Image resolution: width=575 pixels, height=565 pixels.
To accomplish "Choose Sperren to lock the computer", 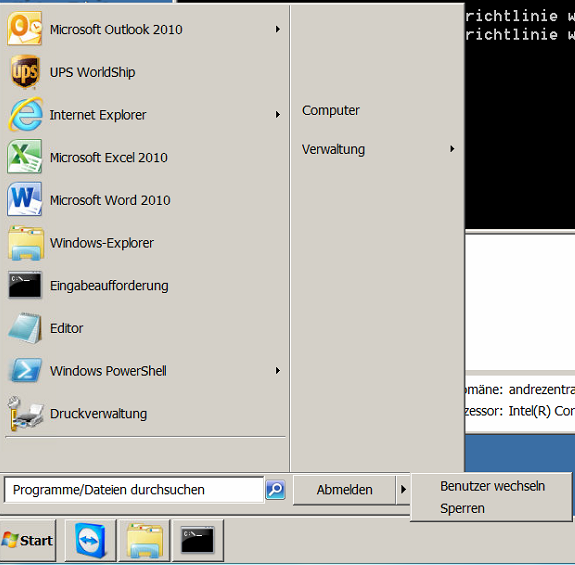I will (x=462, y=508).
